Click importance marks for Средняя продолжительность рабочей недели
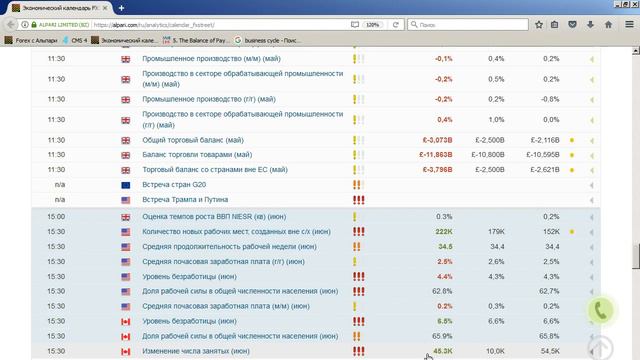640x360 pixels. 358,247
